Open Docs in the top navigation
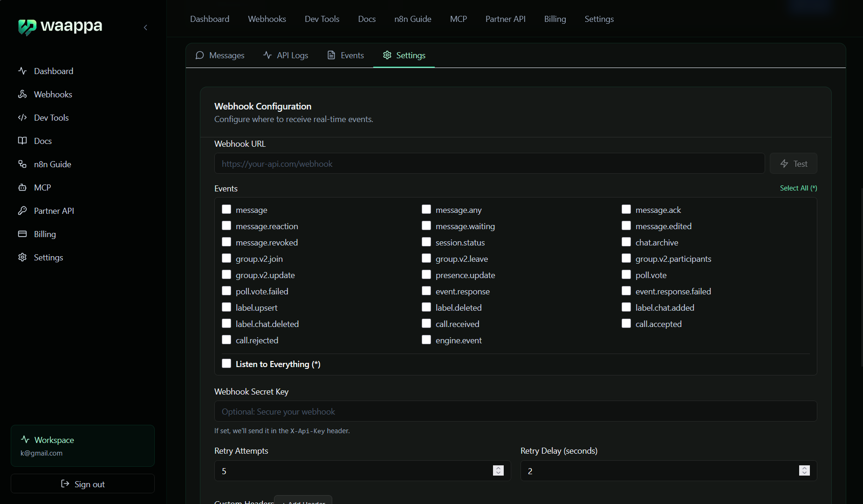Screen dimensions: 863x504 pos(367,19)
